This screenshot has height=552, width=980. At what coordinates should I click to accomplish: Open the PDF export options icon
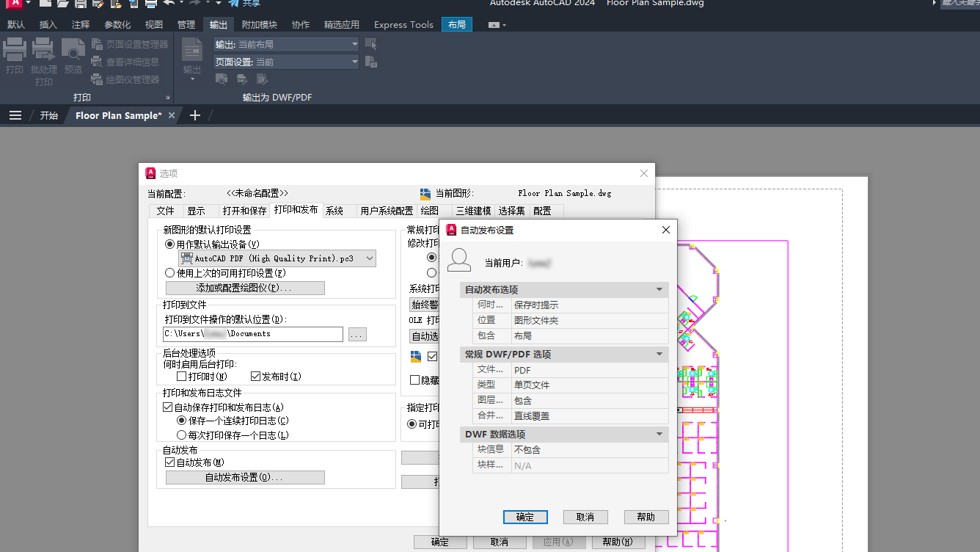coord(261,79)
